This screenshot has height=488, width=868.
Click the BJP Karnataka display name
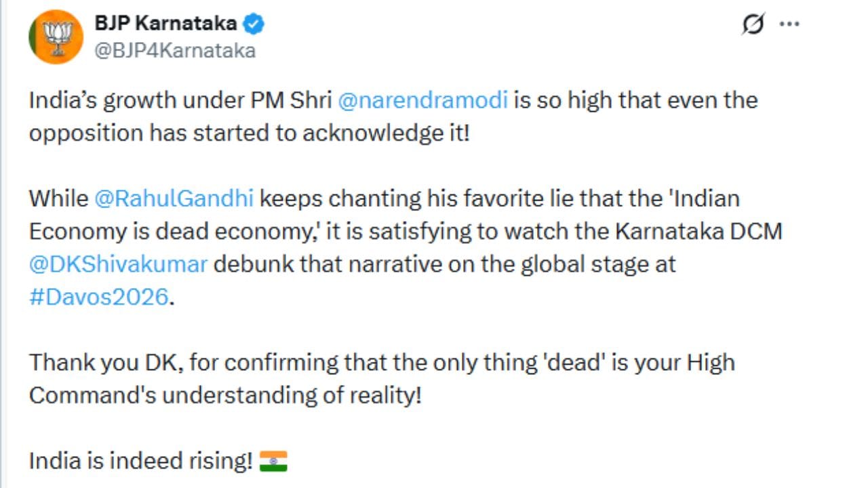167,22
